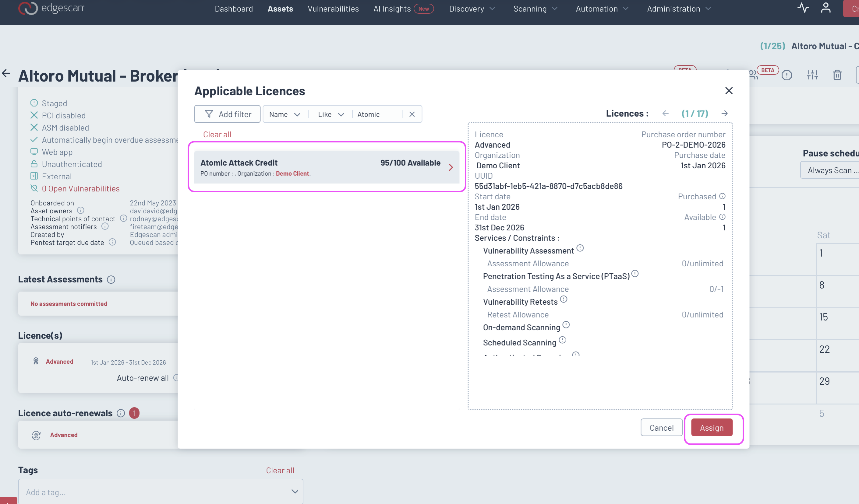Show Vulnerability Assessment info icon
The height and width of the screenshot is (504, 859).
[580, 248]
